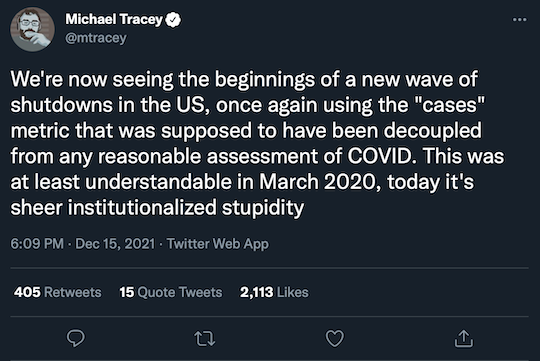Show the 2,113 Likes list
540x361 pixels.
(274, 292)
